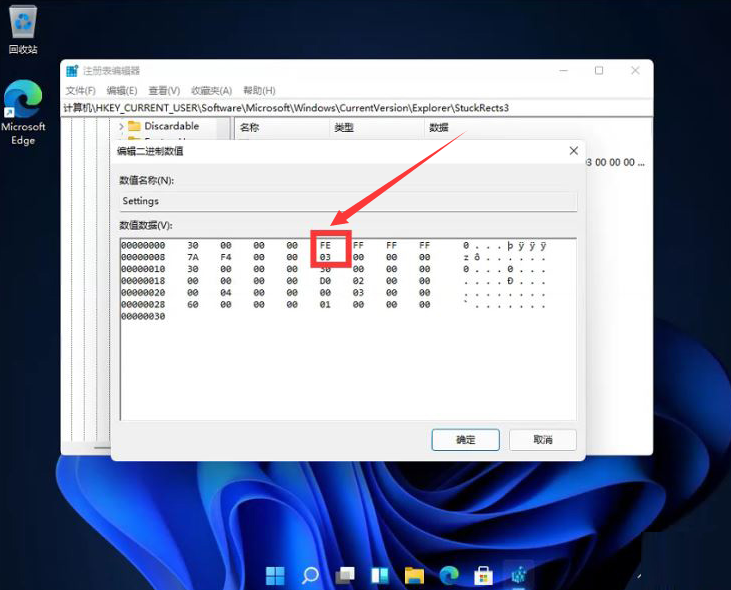Click 03 byte in row 00000008
The width and height of the screenshot is (731, 590).
coord(325,257)
